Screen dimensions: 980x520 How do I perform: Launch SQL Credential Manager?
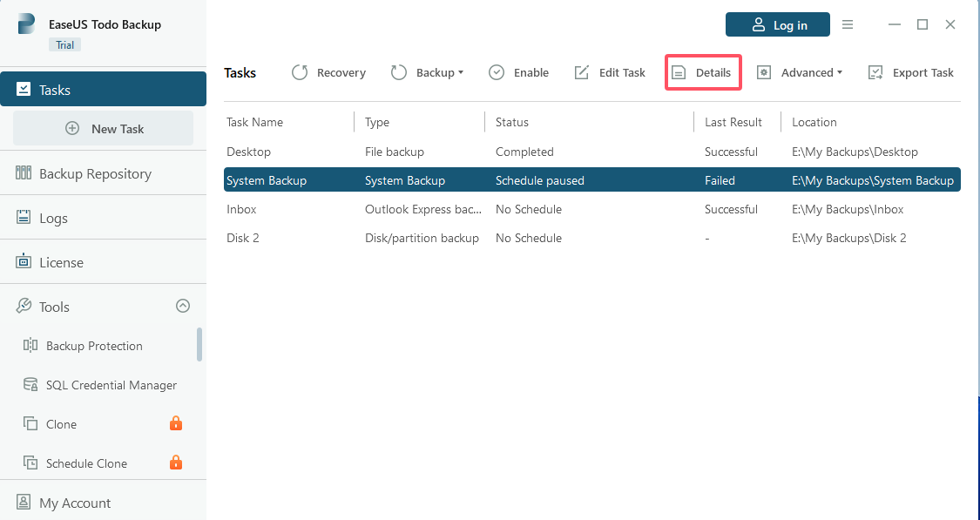pyautogui.click(x=100, y=385)
